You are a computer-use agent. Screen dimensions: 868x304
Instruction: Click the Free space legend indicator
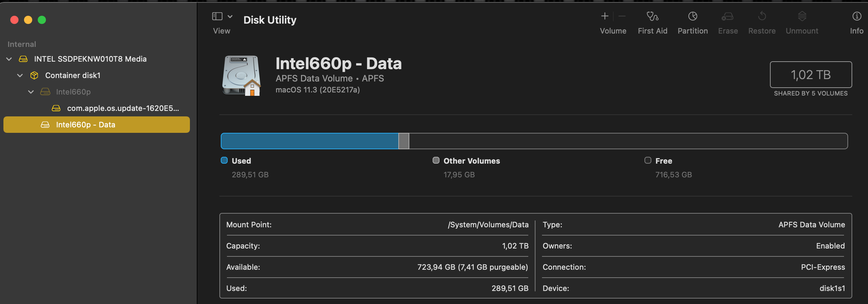coord(648,161)
